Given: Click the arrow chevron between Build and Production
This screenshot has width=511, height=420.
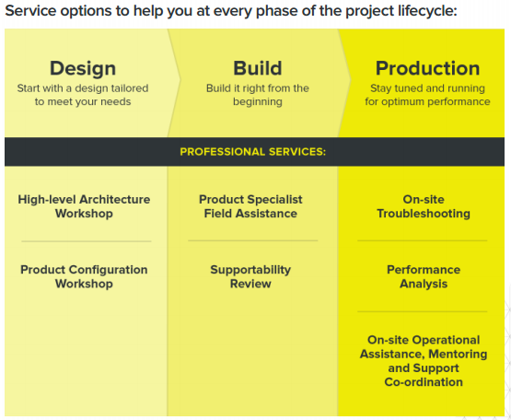Looking at the screenshot, I should point(344,79).
